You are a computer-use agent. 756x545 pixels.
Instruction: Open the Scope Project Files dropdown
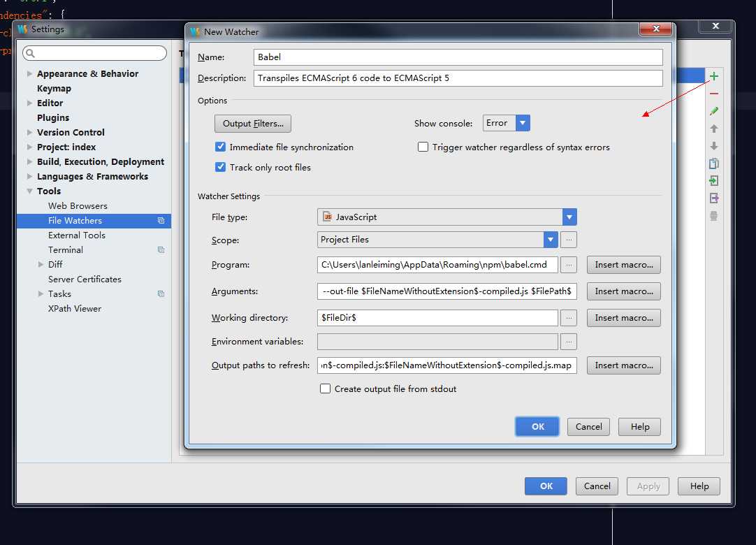pyautogui.click(x=551, y=240)
